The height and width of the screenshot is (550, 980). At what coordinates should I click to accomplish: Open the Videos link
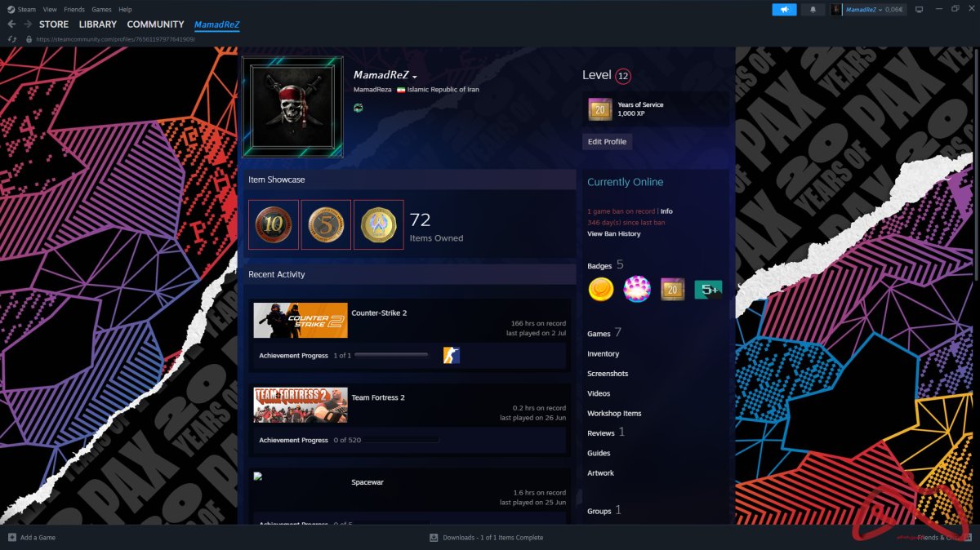tap(599, 393)
